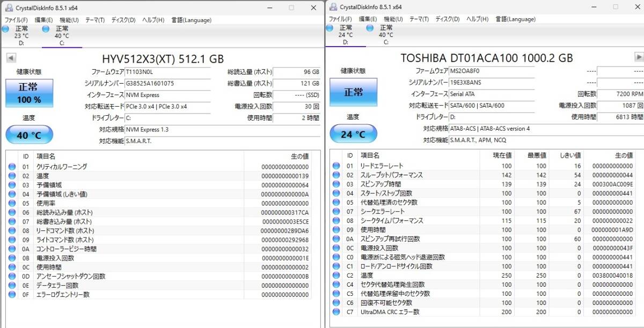The image size is (644, 328).
Task: Click the status orb of row 03 予備領域
Action: click(12, 185)
